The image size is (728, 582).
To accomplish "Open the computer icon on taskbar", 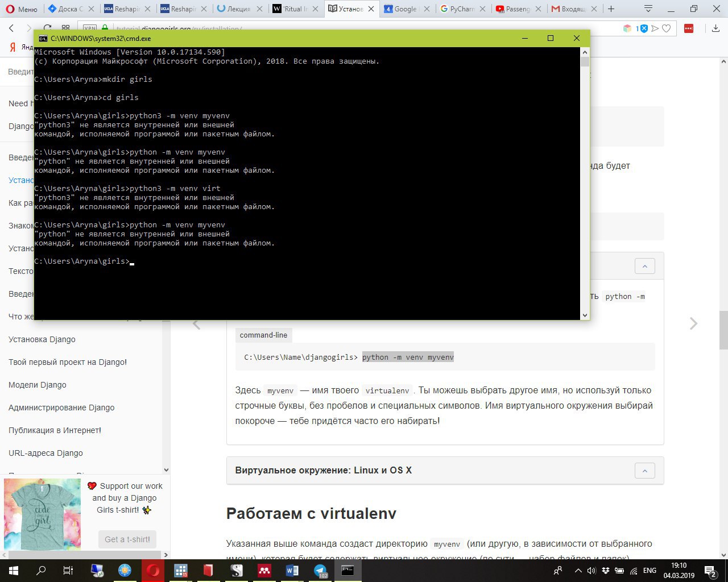I will coord(97,571).
